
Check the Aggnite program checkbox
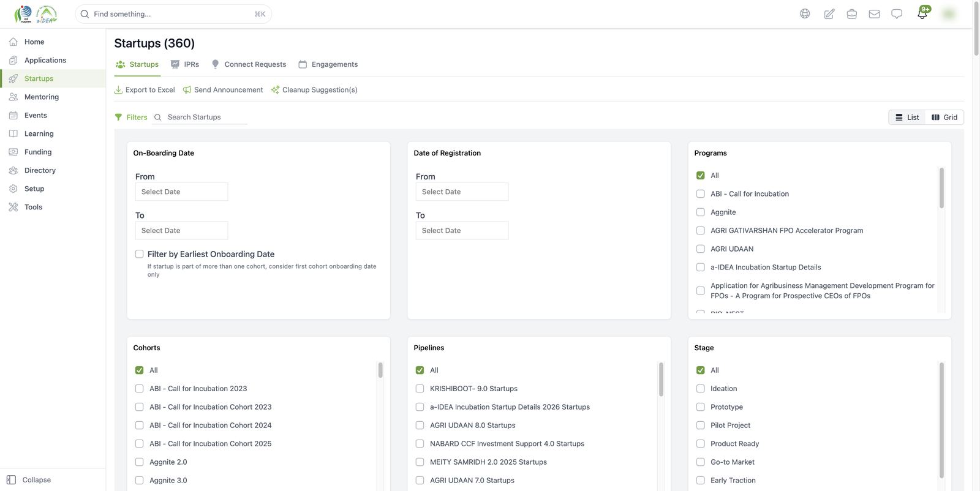coord(700,212)
